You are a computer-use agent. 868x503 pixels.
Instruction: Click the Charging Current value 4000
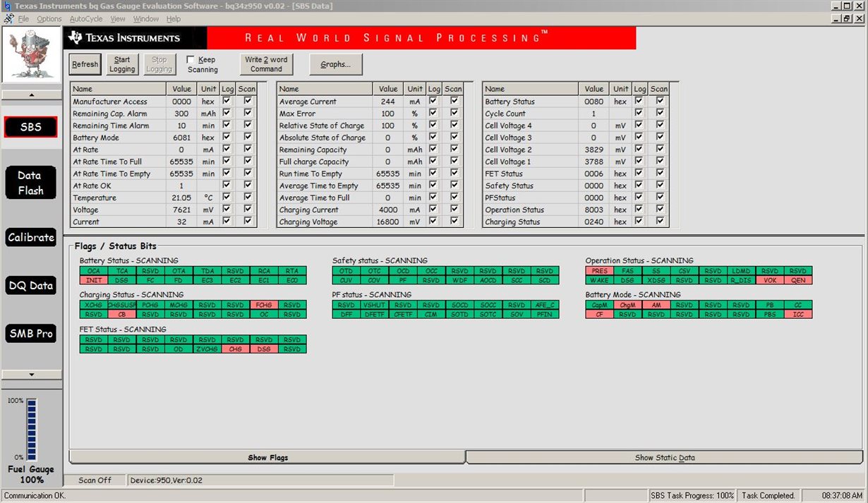387,210
